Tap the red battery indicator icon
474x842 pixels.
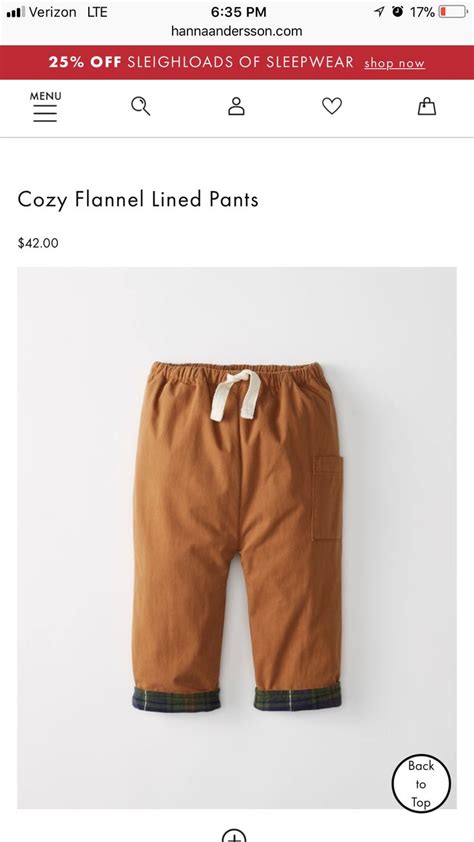tap(453, 12)
